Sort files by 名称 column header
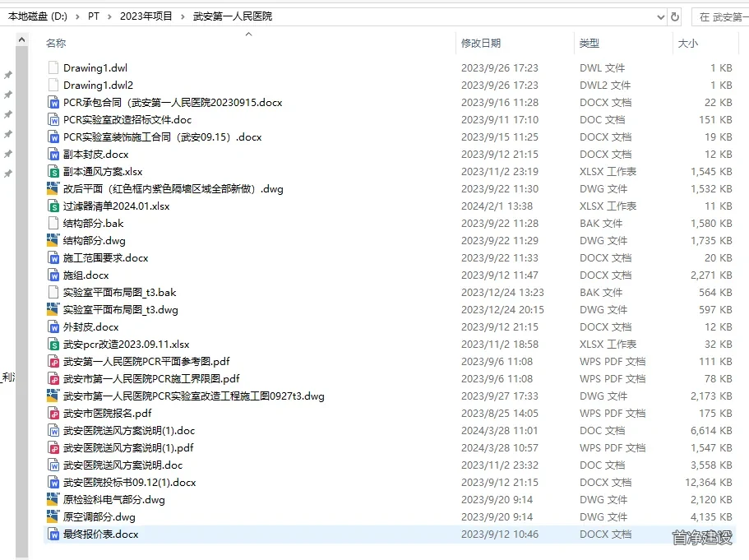 (x=56, y=43)
